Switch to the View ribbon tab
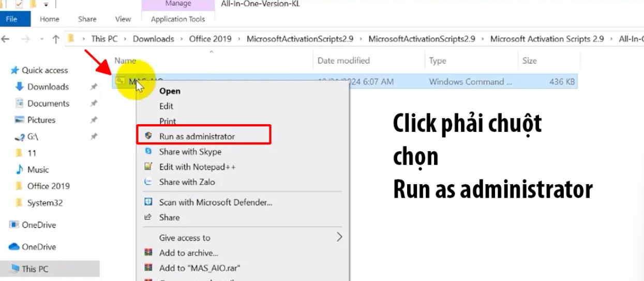This screenshot has height=281, width=644. [x=123, y=19]
